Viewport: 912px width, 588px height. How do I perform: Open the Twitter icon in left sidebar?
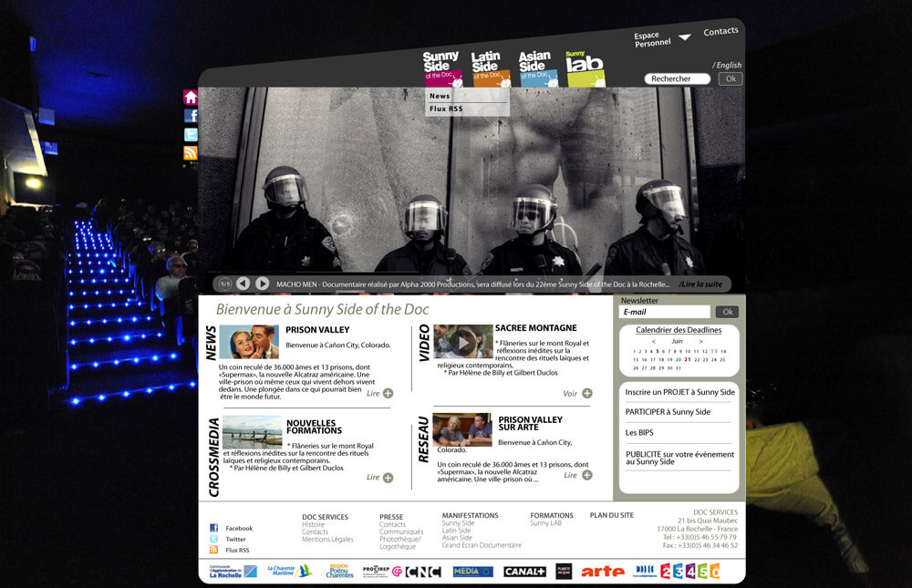click(191, 135)
